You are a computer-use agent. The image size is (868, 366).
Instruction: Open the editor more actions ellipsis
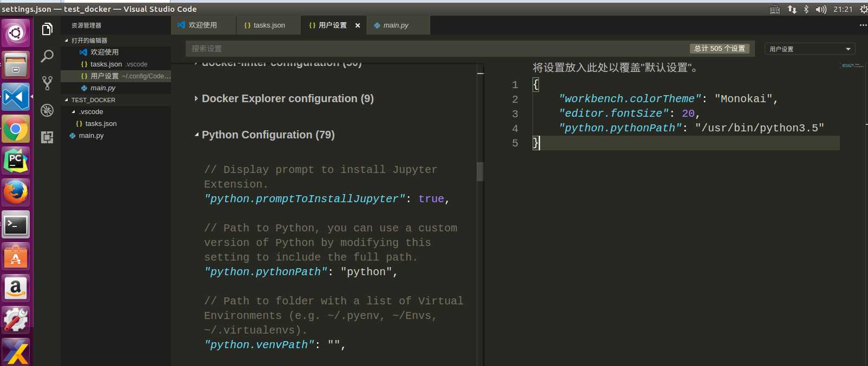tap(863, 25)
